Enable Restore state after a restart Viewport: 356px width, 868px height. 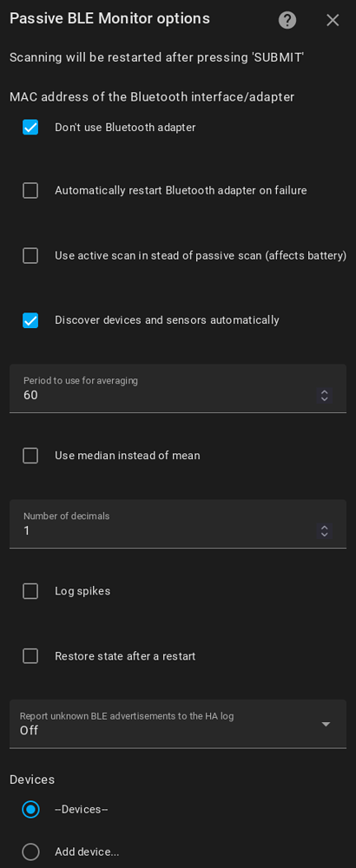[30, 656]
